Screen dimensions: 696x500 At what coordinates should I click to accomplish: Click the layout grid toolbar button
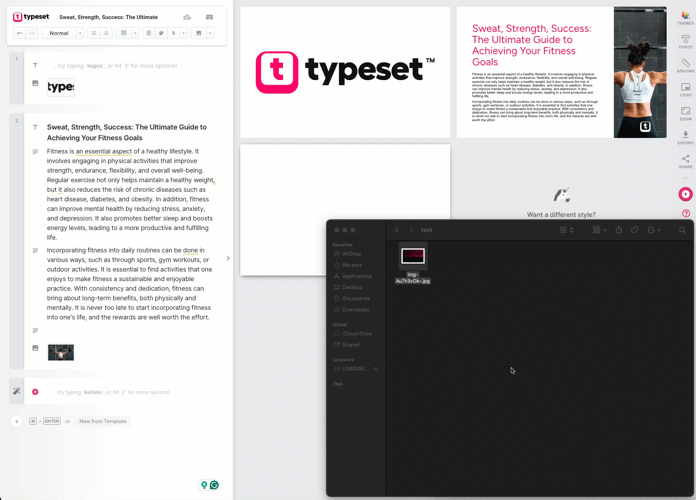[124, 33]
